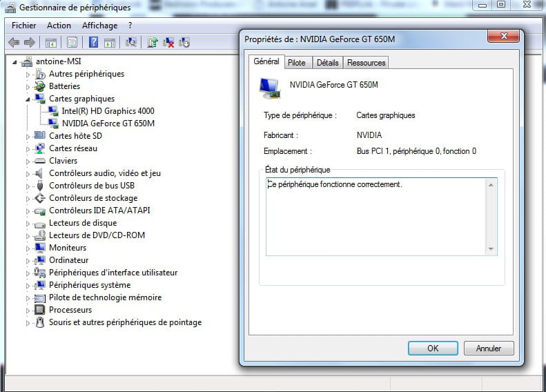The width and height of the screenshot is (546, 392).
Task: Click the Autres périphériques question mark icon
Action: pos(41,74)
